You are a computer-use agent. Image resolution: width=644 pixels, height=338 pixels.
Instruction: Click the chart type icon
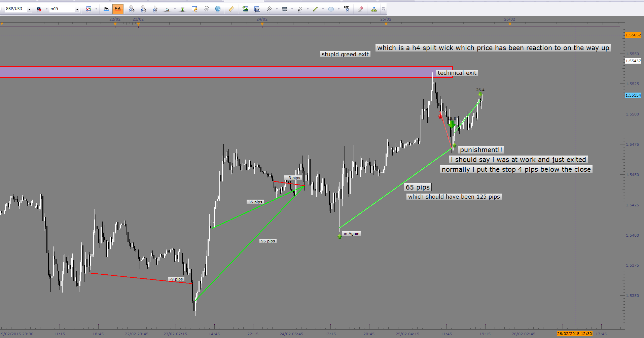tap(89, 9)
